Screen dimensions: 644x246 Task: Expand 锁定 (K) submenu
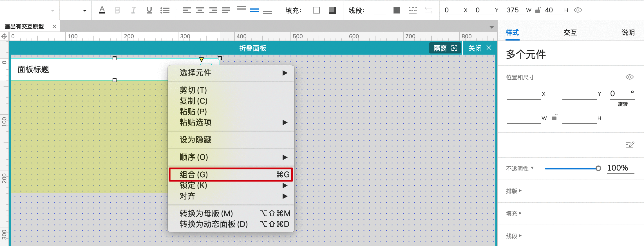(x=231, y=185)
